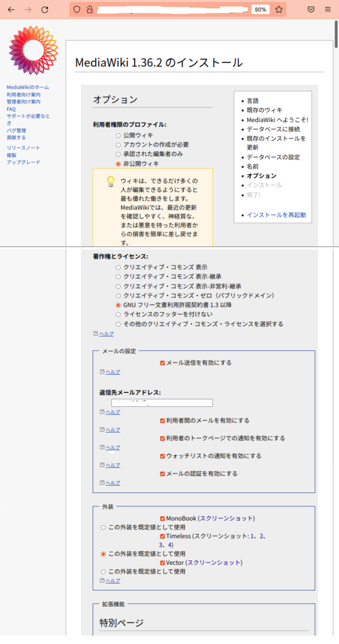Open the FAQ sidebar link
The width and height of the screenshot is (339, 644).
(11, 109)
